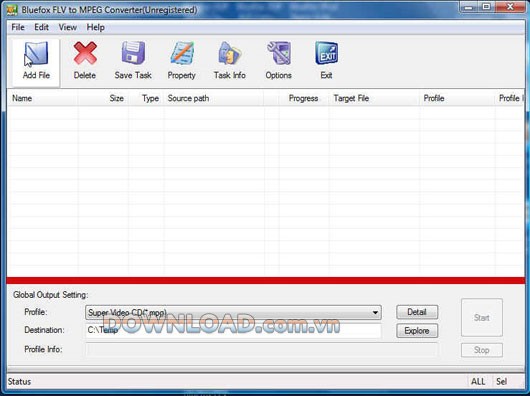This screenshot has height=396, width=530.
Task: Click the red Delete icon
Action: (85, 53)
